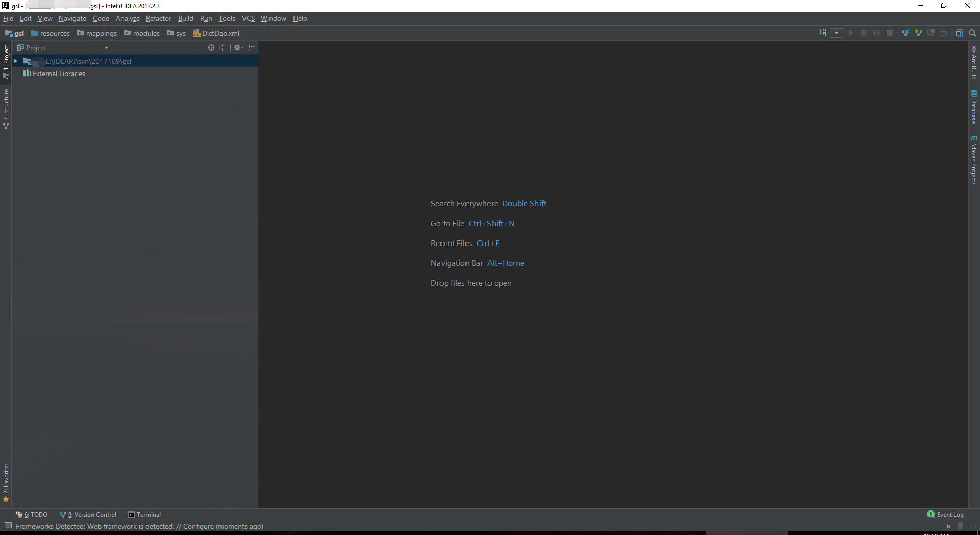Toggle the 7: Structure tool window tab

tap(6, 108)
